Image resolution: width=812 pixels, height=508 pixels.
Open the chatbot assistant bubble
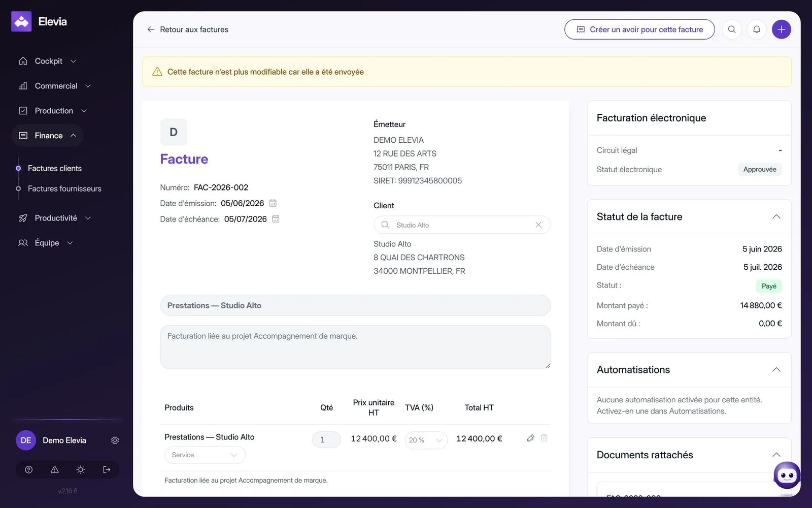[x=787, y=475]
